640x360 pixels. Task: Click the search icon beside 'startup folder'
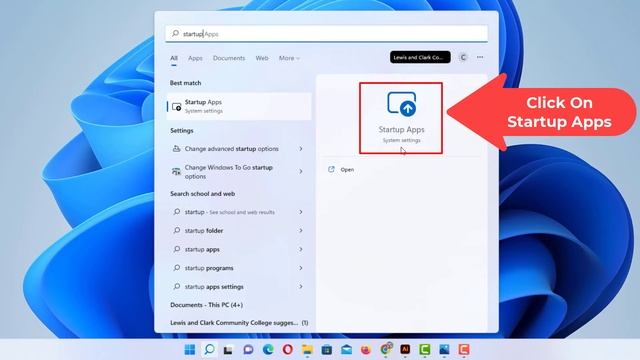pyautogui.click(x=176, y=231)
